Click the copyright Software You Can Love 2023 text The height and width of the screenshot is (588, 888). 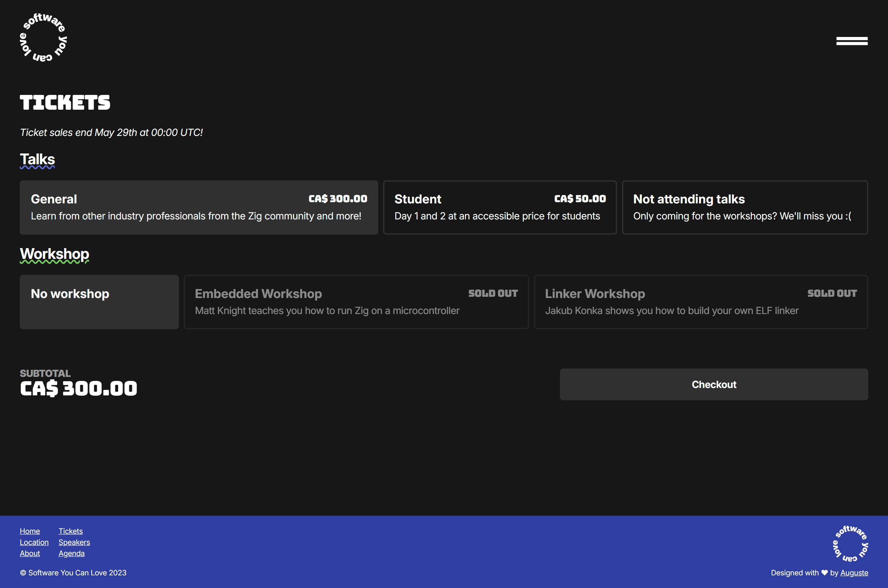[73, 573]
